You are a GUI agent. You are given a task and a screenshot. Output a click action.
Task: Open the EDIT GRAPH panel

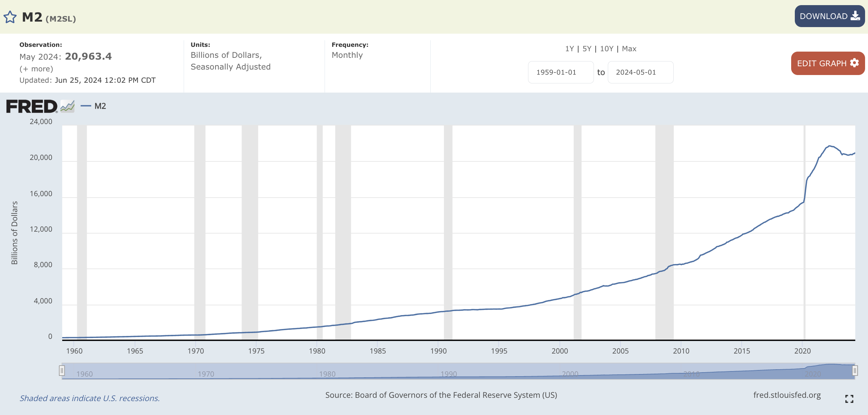pyautogui.click(x=827, y=63)
